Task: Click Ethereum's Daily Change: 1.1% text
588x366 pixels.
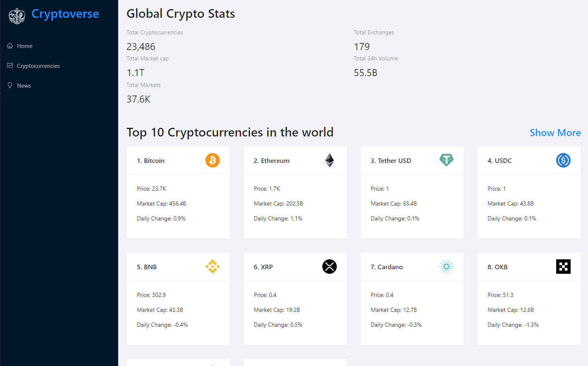Action: click(278, 218)
